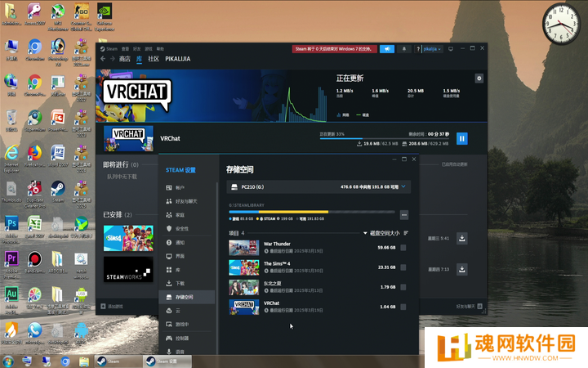Open 好友与聊天 in Steam settings sidebar

[x=187, y=201]
